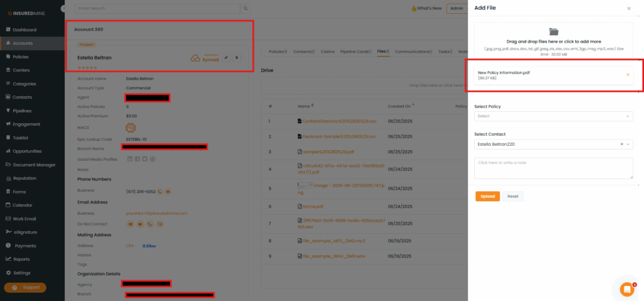Click the Twitter social profile icon
Image resolution: width=644 pixels, height=301 pixels.
pyautogui.click(x=145, y=159)
